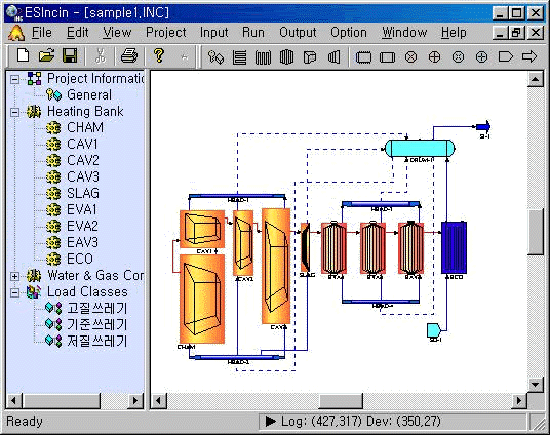550x435 pixels.
Task: Save project using the floppy disk icon
Action: pos(70,56)
